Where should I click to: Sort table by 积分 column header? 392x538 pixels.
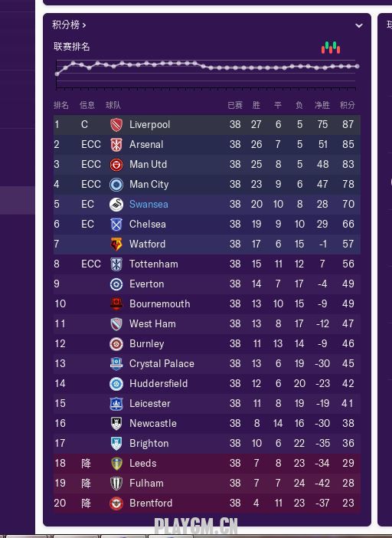tap(347, 105)
